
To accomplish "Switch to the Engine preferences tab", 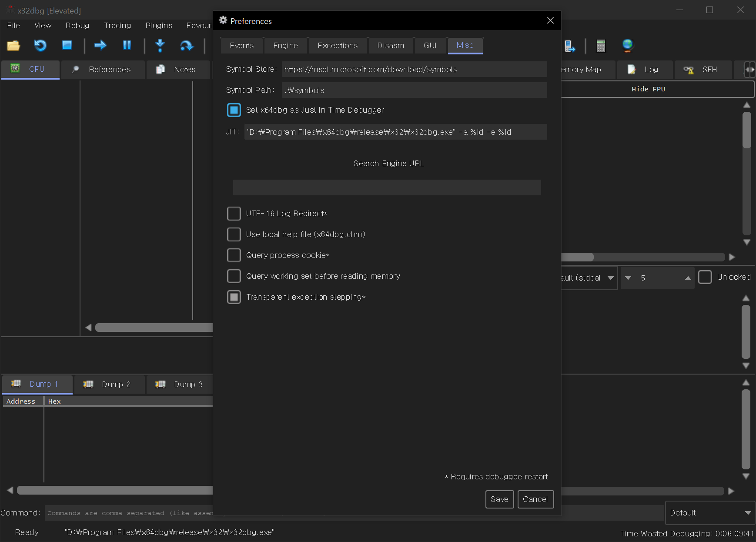I will [286, 46].
